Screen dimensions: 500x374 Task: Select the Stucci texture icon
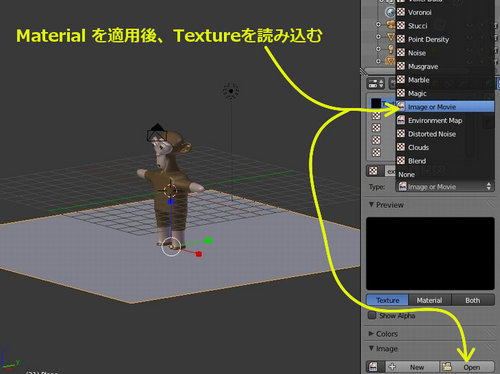(401, 26)
